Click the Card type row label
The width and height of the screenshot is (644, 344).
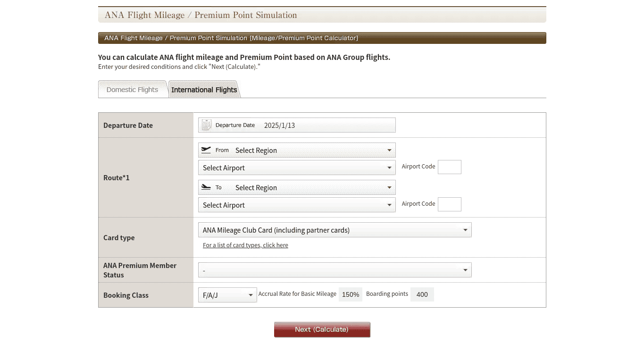point(119,238)
